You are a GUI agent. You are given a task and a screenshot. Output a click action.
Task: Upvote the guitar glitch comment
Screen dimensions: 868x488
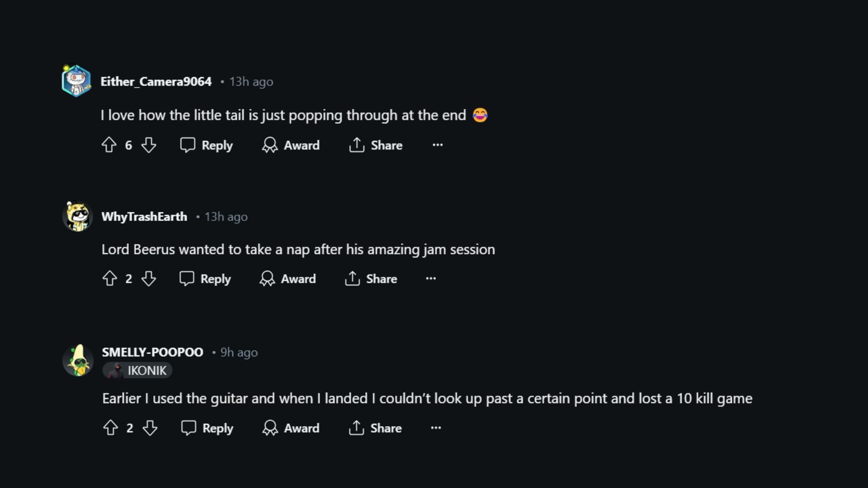pos(111,428)
